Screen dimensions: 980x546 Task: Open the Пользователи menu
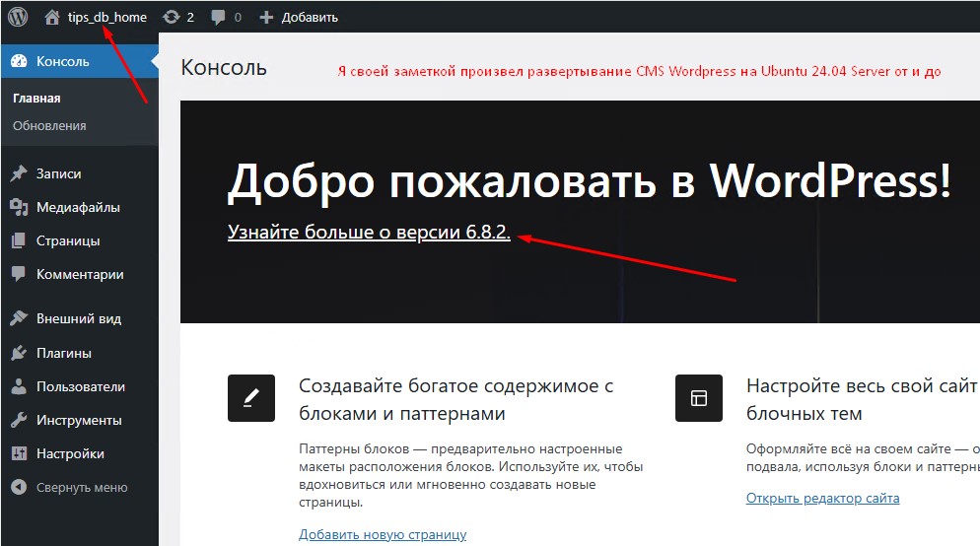pyautogui.click(x=80, y=386)
